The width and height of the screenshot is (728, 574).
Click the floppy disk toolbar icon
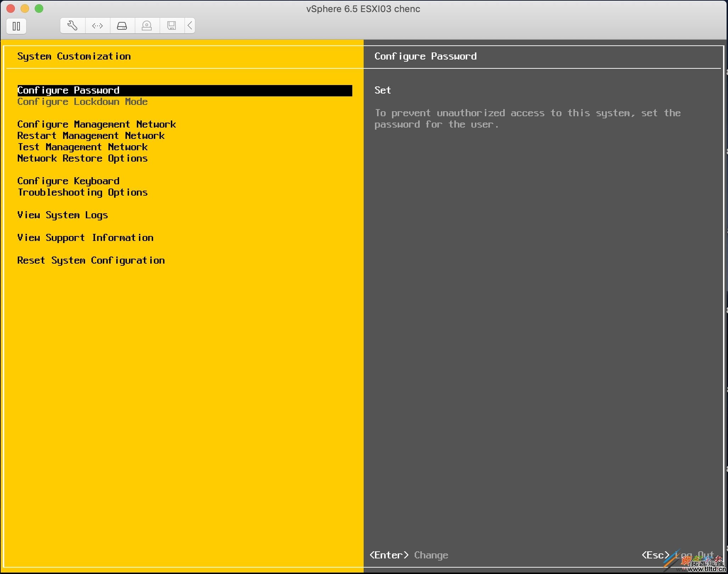(x=172, y=26)
